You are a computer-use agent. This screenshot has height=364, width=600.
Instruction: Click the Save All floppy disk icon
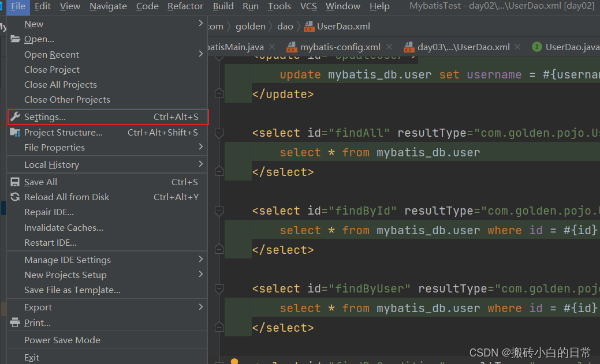point(16,182)
